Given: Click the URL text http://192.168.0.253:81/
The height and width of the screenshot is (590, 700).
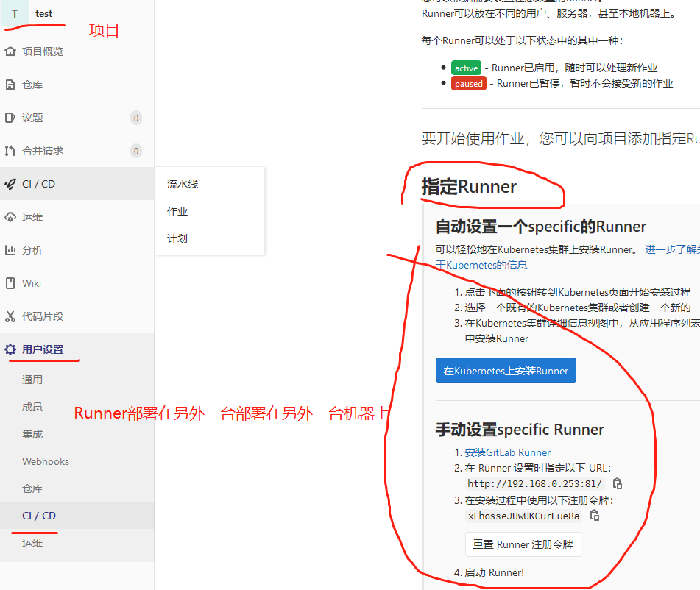Looking at the screenshot, I should [x=534, y=484].
